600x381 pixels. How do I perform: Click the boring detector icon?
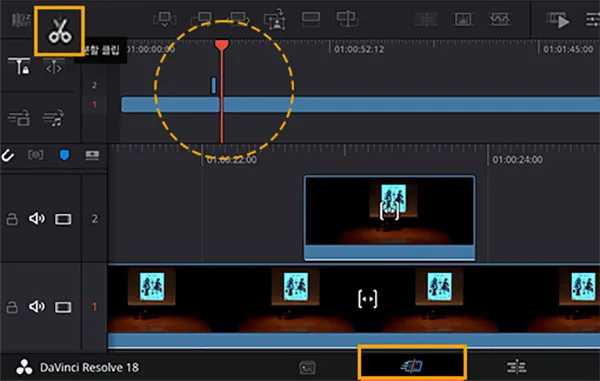point(21,20)
